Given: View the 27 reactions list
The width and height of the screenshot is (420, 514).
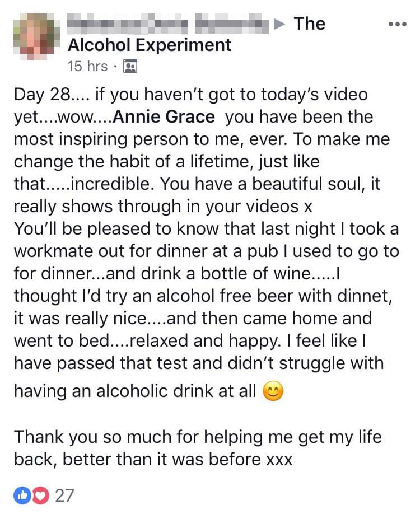Looking at the screenshot, I should click(x=64, y=496).
